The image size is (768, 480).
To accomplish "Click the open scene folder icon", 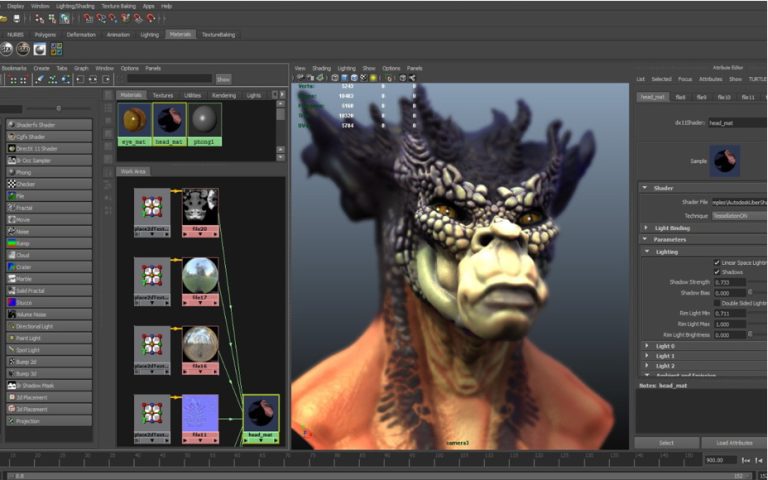I will click(3, 19).
